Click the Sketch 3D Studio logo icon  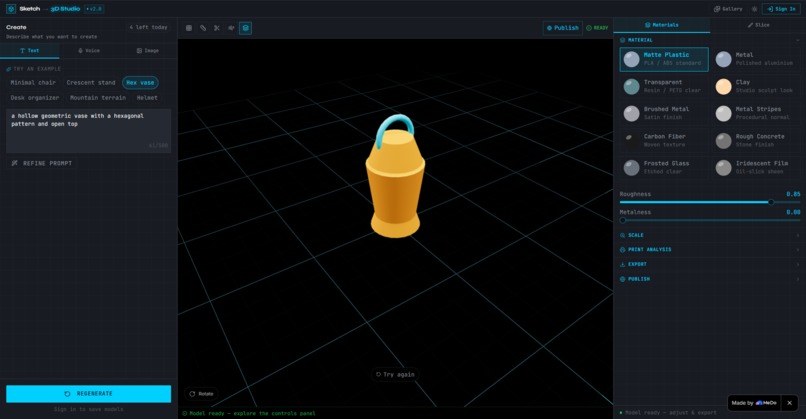(x=11, y=9)
